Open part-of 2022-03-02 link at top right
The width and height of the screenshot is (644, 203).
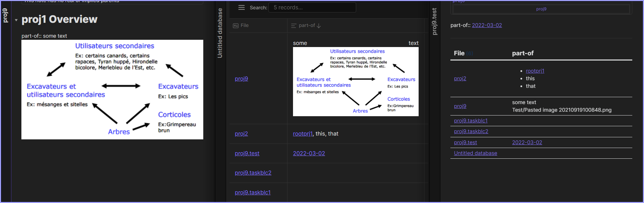point(487,25)
